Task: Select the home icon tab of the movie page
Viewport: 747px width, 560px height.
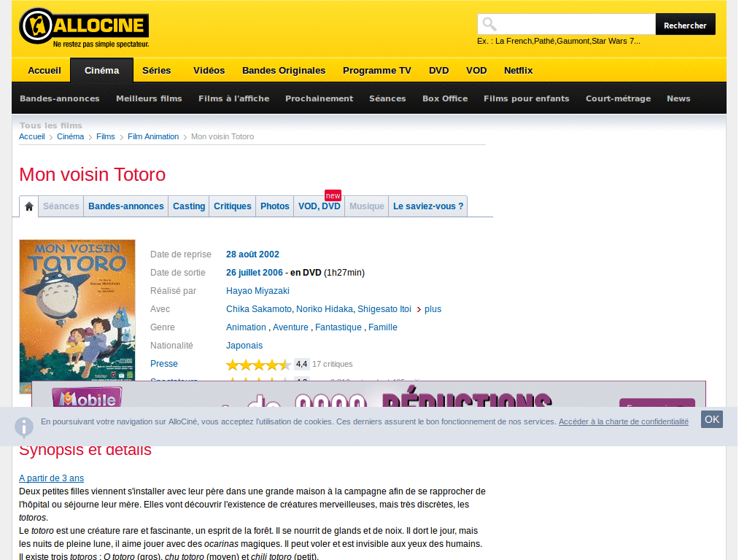Action: click(28, 206)
